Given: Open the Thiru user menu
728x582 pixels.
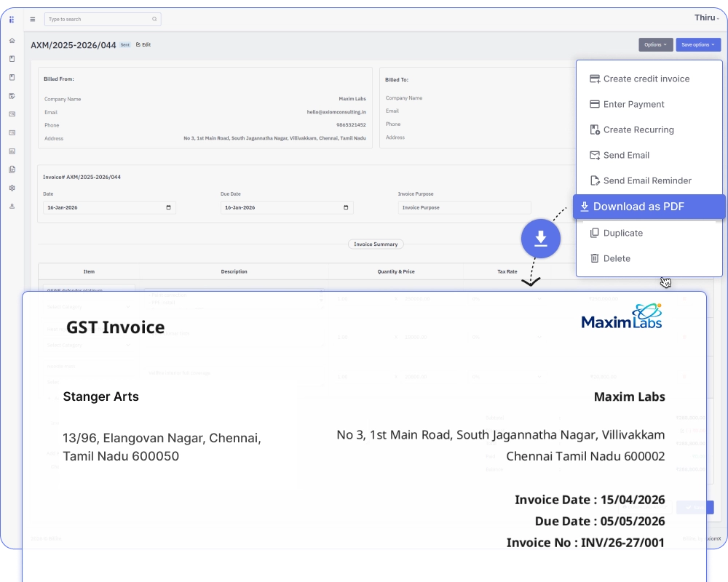Looking at the screenshot, I should point(707,17).
